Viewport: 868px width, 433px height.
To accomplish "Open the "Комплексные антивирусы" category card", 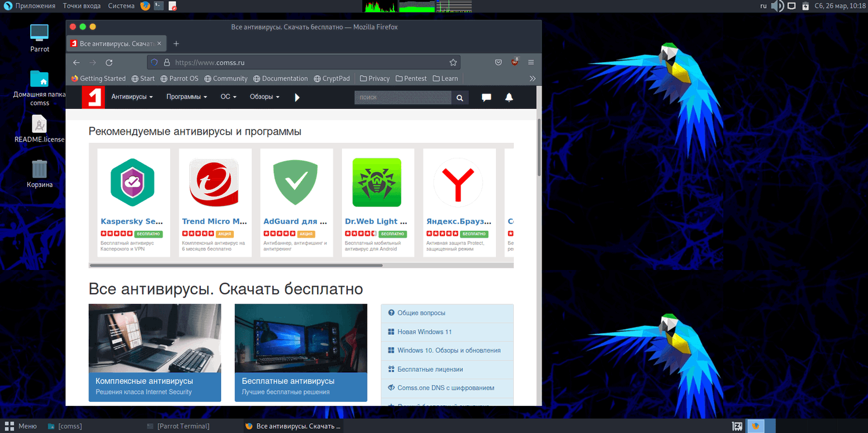I will coord(155,353).
